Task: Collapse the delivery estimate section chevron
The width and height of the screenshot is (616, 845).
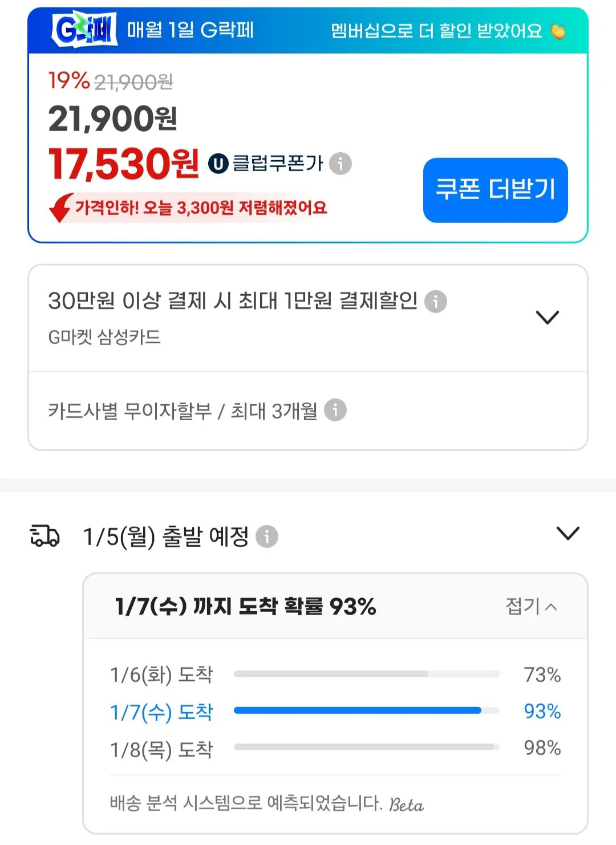Action: pyautogui.click(x=566, y=534)
